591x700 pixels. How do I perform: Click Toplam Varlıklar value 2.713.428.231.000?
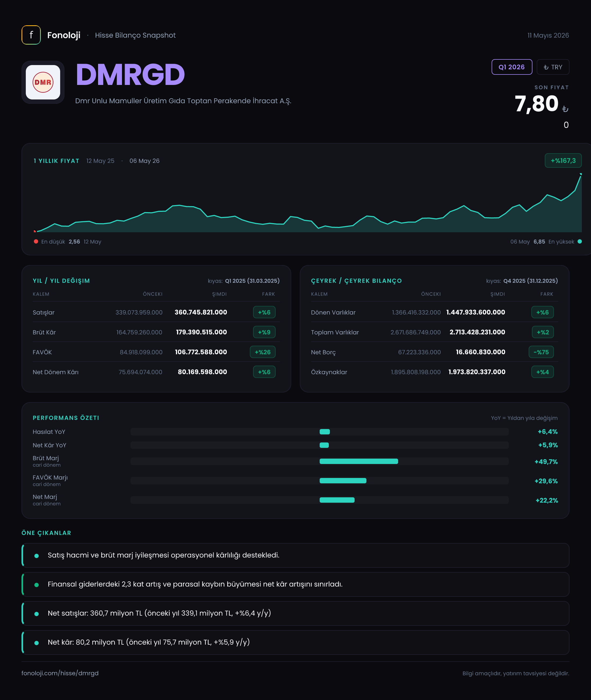477,332
